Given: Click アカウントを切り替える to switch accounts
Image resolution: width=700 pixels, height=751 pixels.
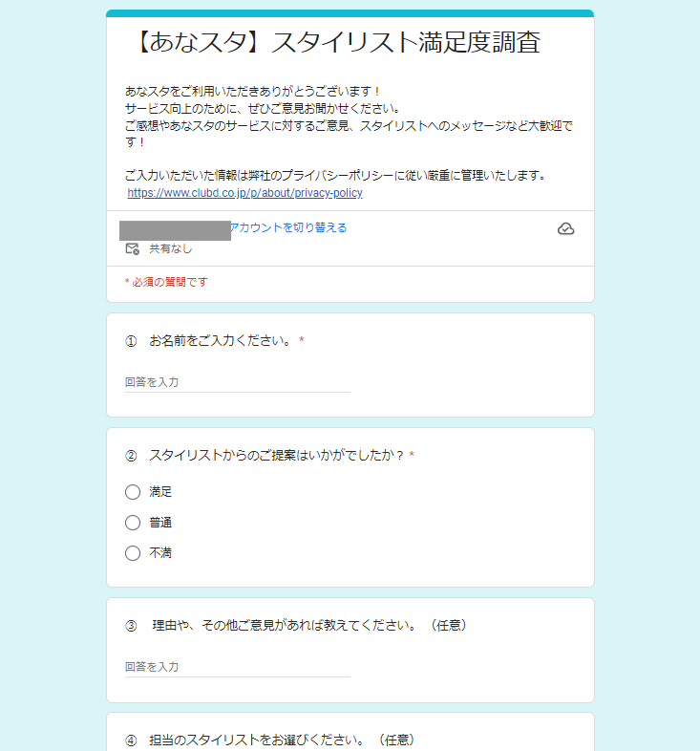Looking at the screenshot, I should click(x=288, y=227).
